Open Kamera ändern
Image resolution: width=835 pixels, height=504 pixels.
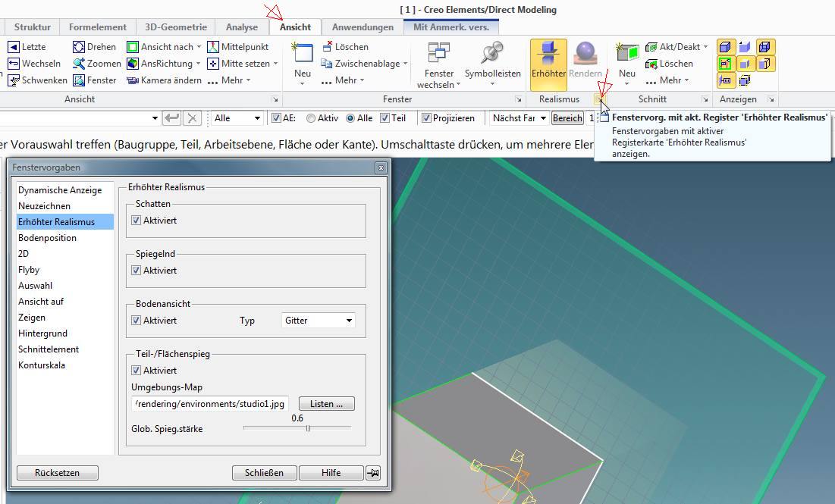coord(164,80)
